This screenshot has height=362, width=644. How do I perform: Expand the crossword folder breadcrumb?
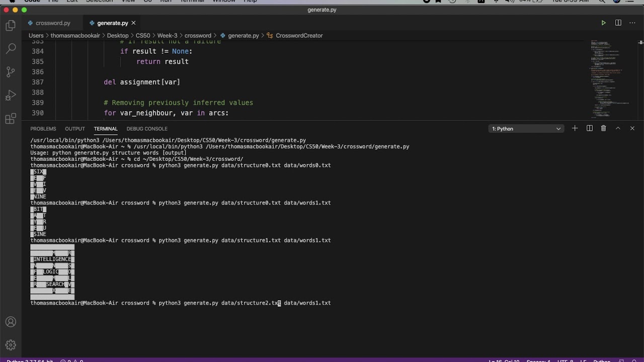point(198,36)
